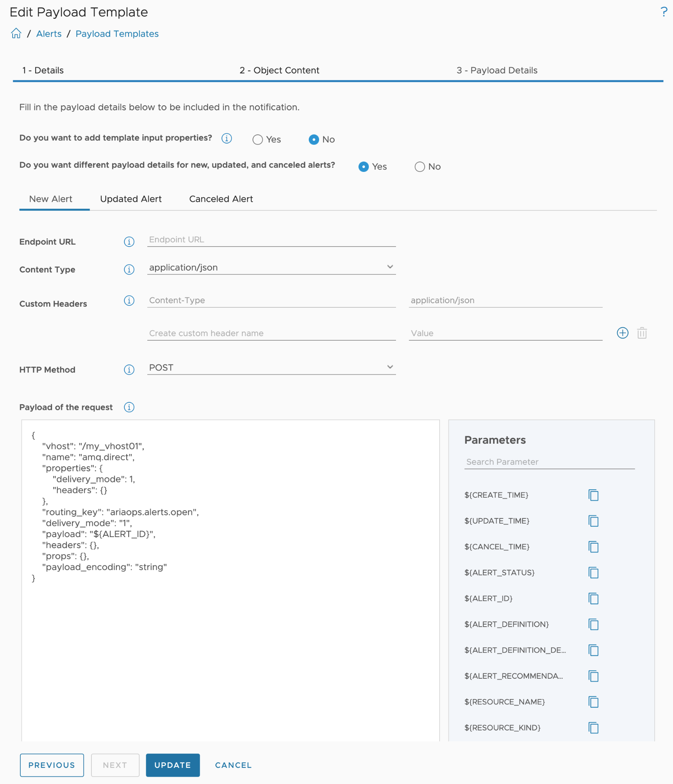
Task: Click the ${RESOURCE_NAME} parameter text
Action: pos(505,702)
